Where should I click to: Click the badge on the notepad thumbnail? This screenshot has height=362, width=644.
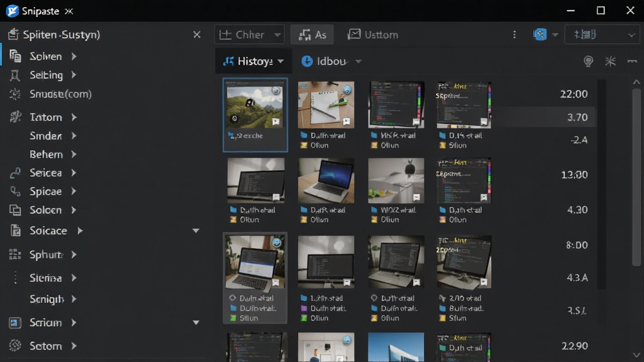[x=347, y=90]
